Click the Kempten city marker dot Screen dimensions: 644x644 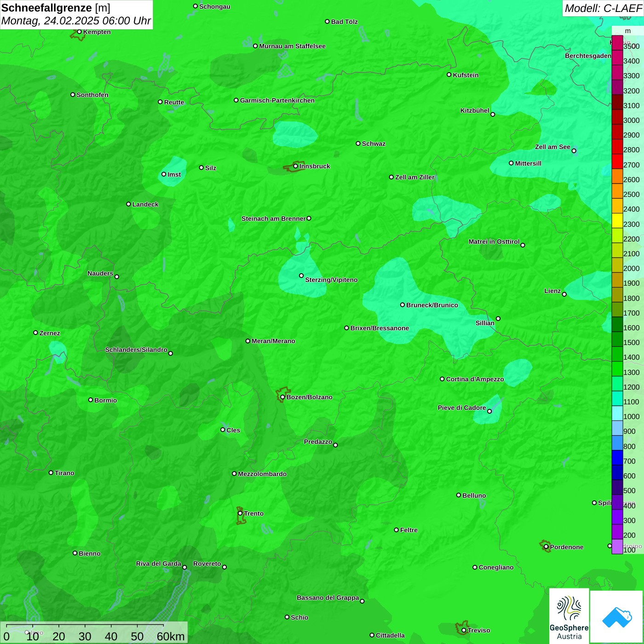coord(79,32)
